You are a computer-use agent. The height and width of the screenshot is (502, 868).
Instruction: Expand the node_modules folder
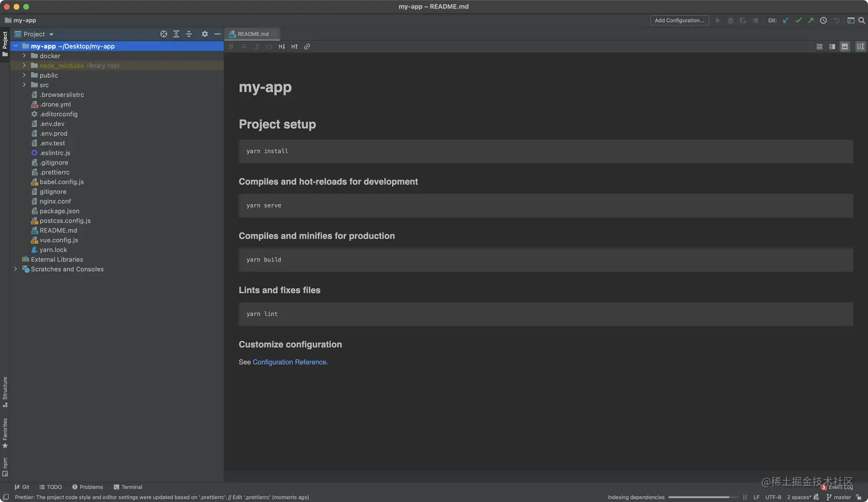[x=24, y=65]
